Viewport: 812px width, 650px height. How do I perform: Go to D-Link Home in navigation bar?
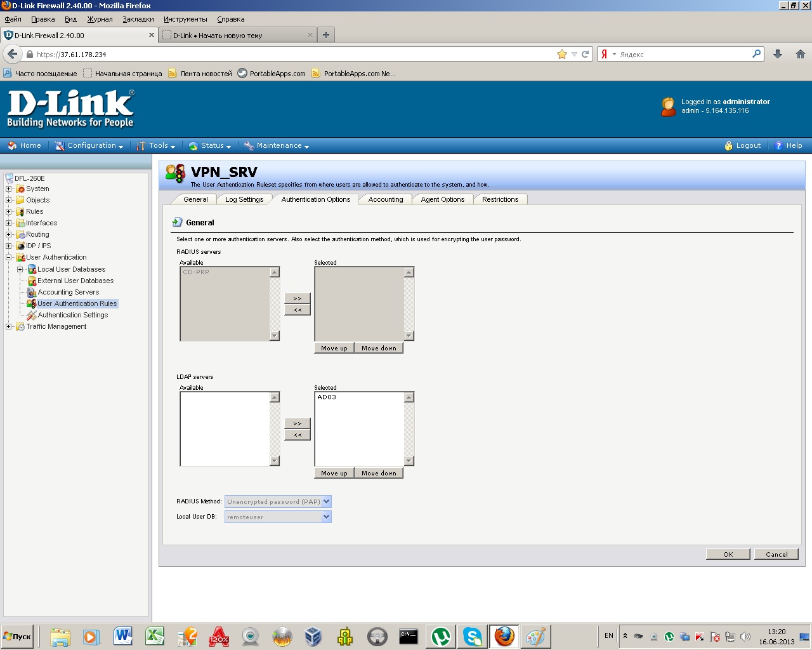(24, 146)
